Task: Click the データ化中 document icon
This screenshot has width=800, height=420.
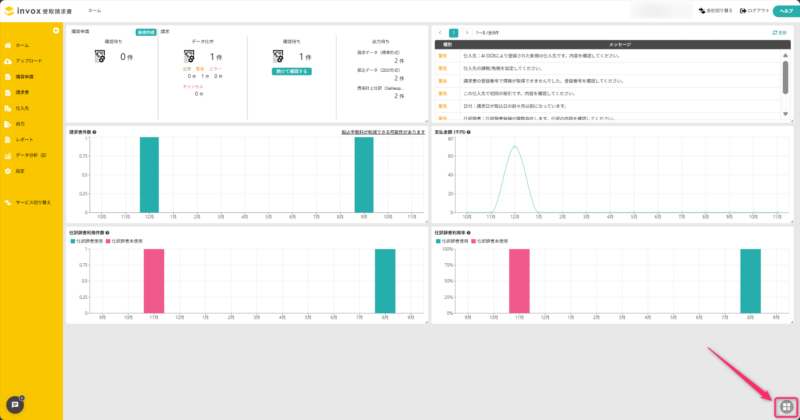Action: pyautogui.click(x=189, y=56)
